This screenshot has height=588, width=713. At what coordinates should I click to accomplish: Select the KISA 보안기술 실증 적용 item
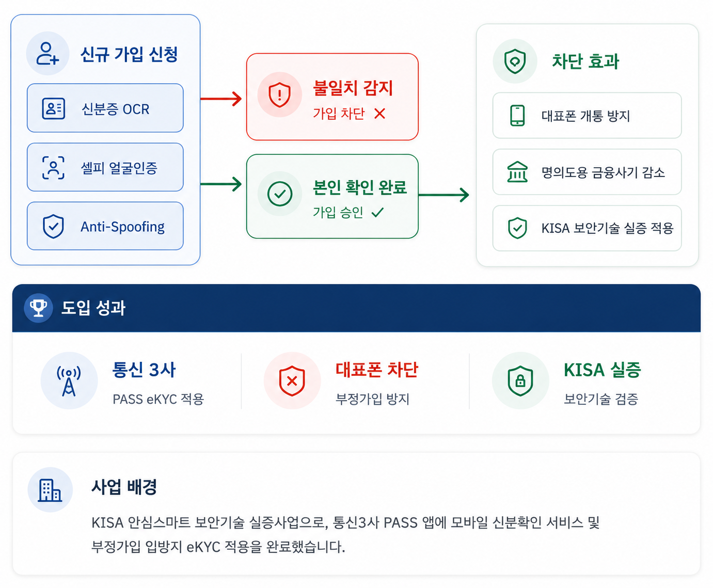pyautogui.click(x=587, y=228)
